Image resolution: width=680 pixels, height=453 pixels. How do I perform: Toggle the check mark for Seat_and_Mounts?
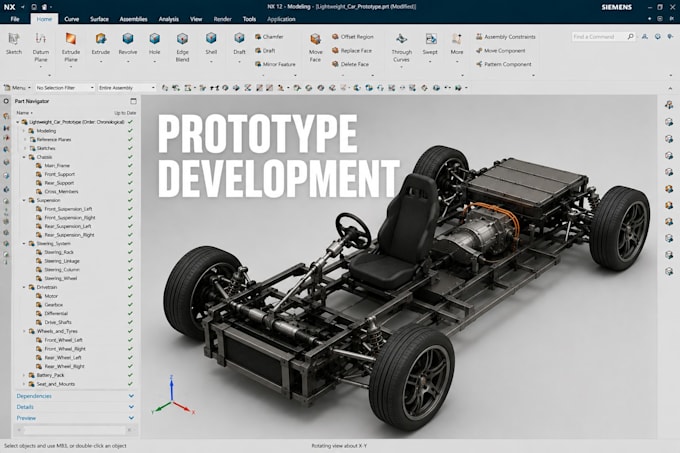coord(130,384)
